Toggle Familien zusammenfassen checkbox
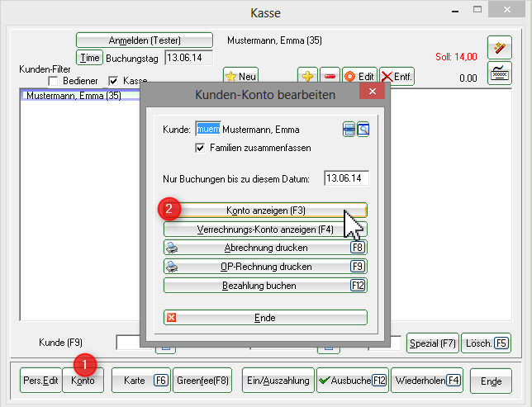532x407 pixels. (x=199, y=148)
